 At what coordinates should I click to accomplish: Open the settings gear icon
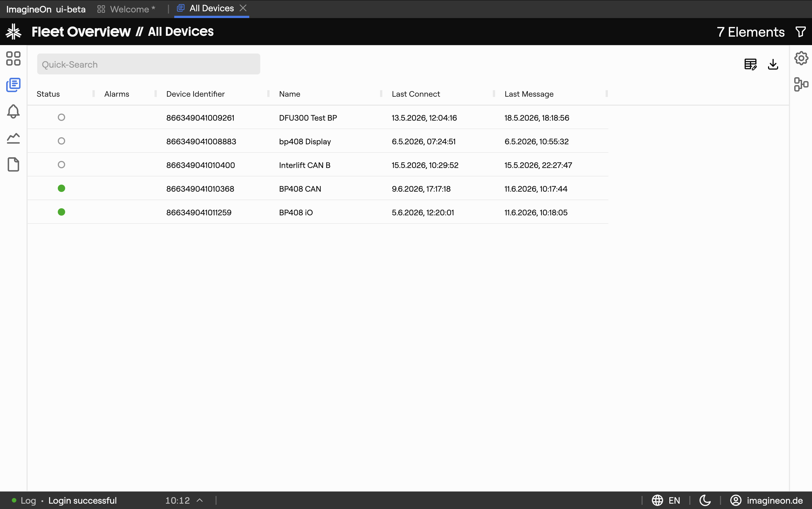[x=801, y=58]
